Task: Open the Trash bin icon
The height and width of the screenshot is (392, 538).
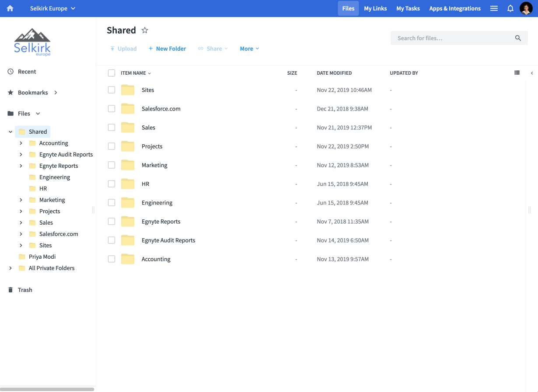Action: [x=10, y=290]
